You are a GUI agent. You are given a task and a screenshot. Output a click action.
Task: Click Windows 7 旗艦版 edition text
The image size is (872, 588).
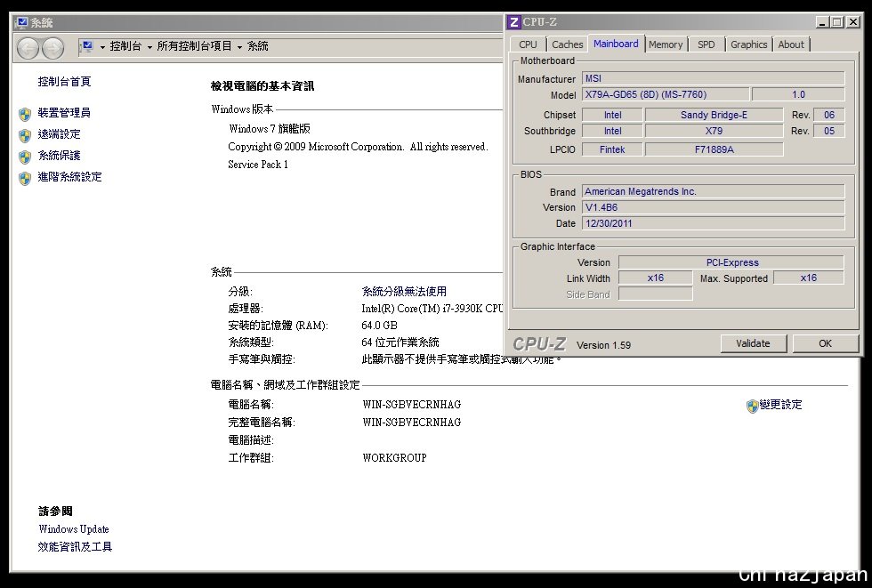tap(270, 129)
